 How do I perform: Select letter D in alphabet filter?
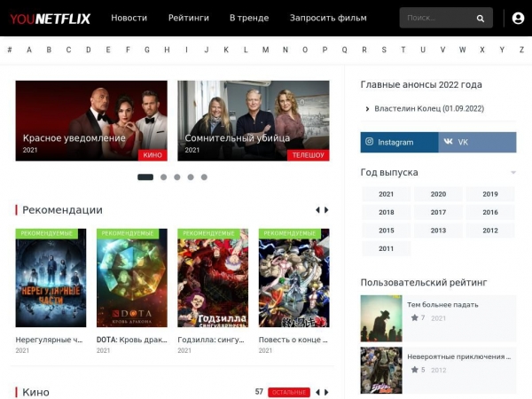[88, 50]
